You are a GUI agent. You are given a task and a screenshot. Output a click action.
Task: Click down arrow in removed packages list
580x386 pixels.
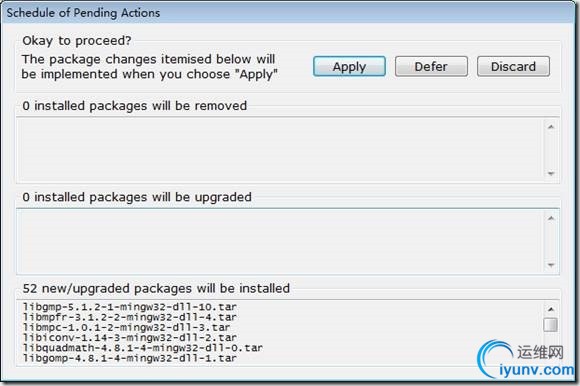[551, 173]
